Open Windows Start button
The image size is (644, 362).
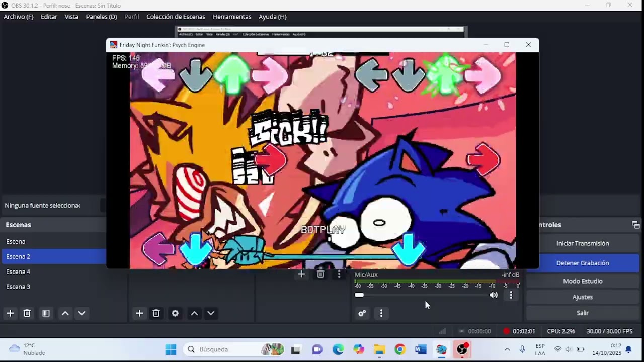click(171, 349)
